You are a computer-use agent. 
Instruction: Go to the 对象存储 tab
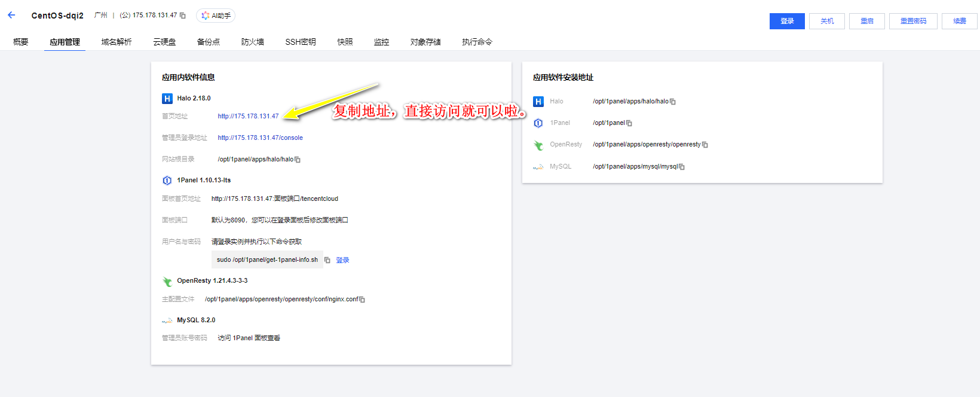click(425, 42)
